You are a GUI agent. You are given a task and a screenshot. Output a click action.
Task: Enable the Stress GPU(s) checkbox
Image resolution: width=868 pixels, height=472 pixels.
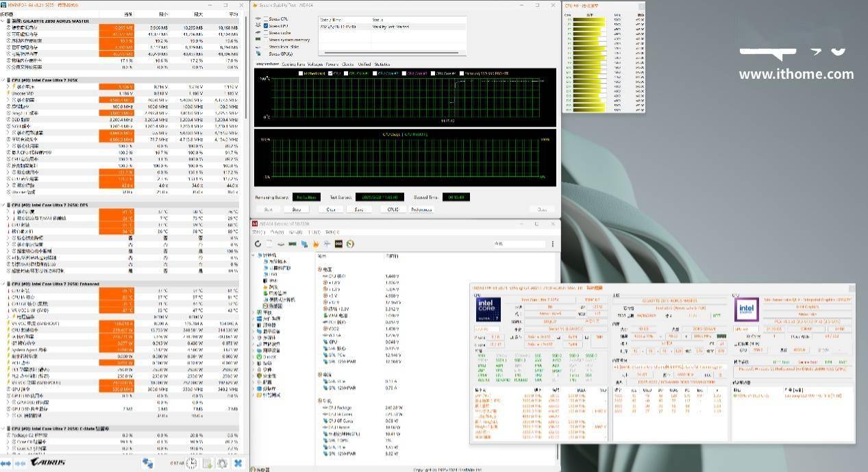266,53
